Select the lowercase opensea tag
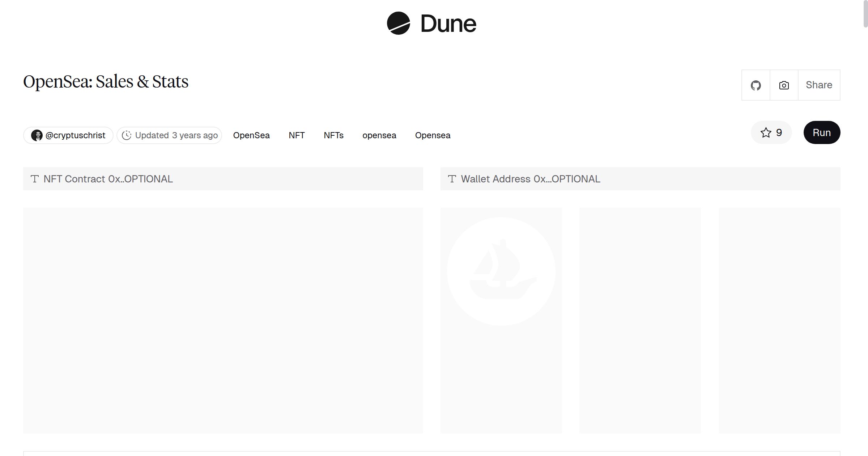This screenshot has height=456, width=868. 379,135
